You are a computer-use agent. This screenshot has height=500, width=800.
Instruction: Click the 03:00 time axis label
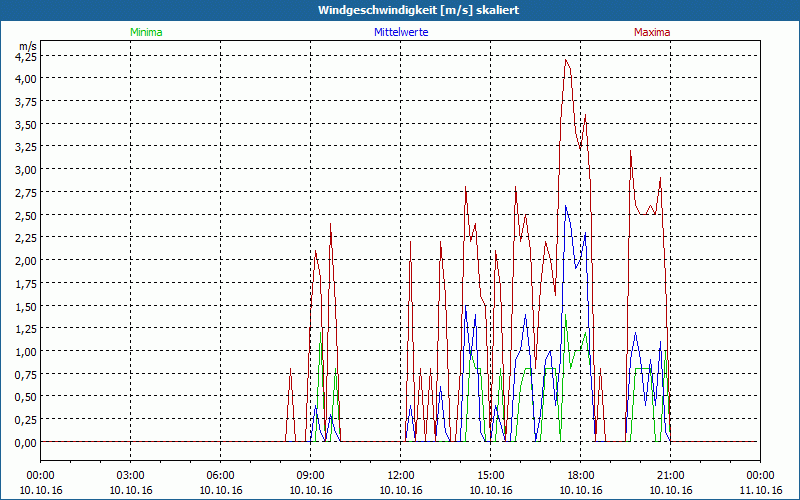[x=131, y=476]
